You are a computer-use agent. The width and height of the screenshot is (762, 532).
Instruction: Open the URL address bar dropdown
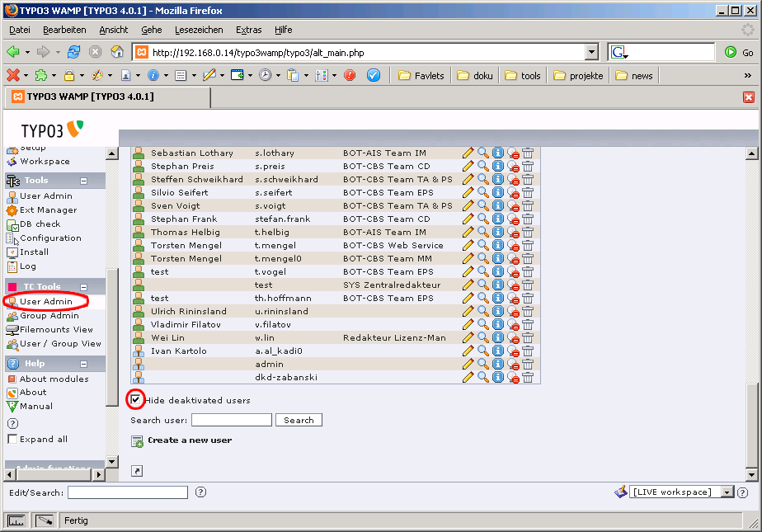pyautogui.click(x=591, y=52)
